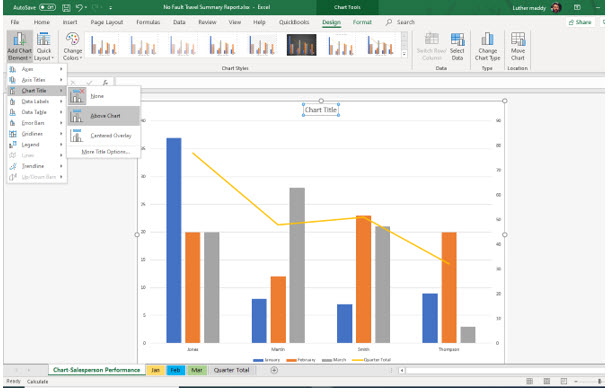
Task: Expand the Data Table submenu
Action: (x=36, y=112)
